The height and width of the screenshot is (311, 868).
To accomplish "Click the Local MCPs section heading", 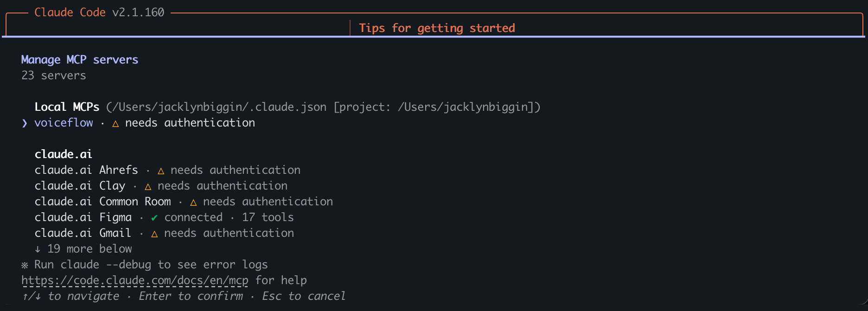I will coord(67,107).
